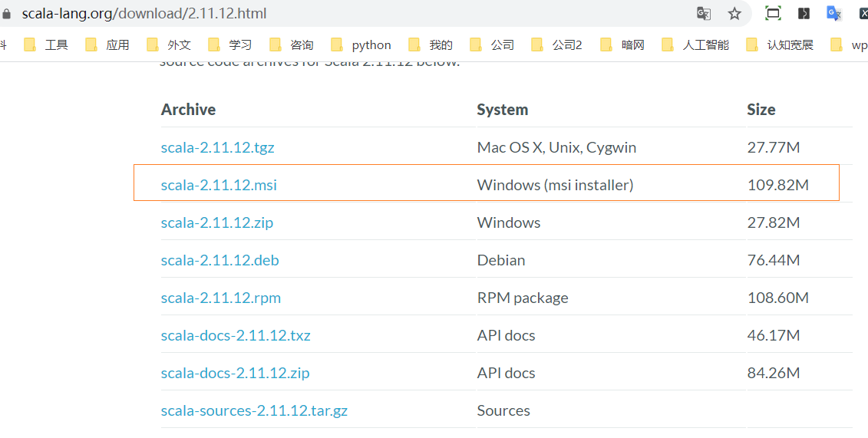The height and width of the screenshot is (438, 868).
Task: Open the blue Google Translate extension
Action: [833, 13]
